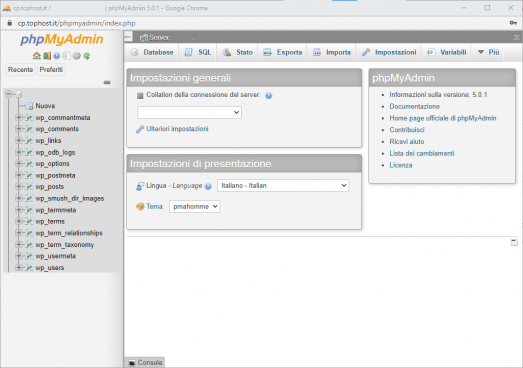
Task: Collapse the database tree root minus box
Action: tap(9, 94)
